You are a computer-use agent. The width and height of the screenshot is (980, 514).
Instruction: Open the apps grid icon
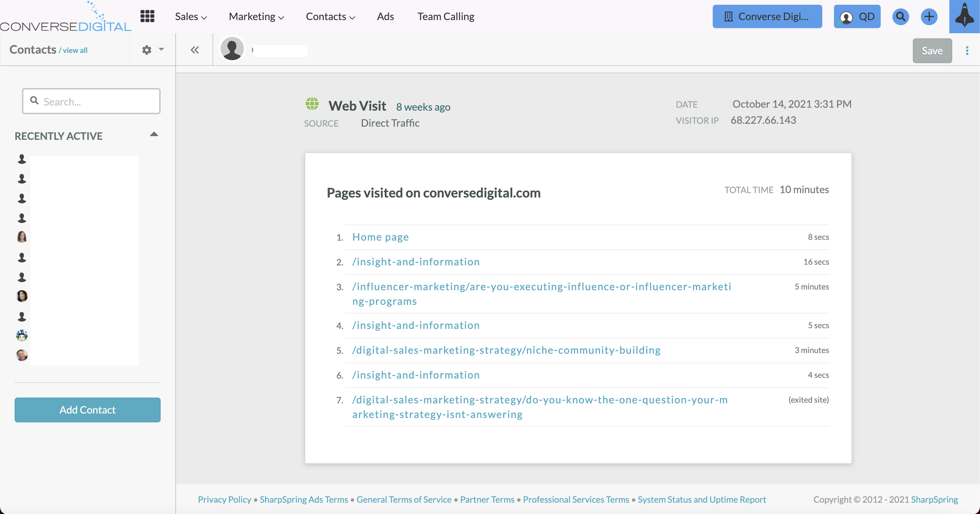[x=147, y=16]
